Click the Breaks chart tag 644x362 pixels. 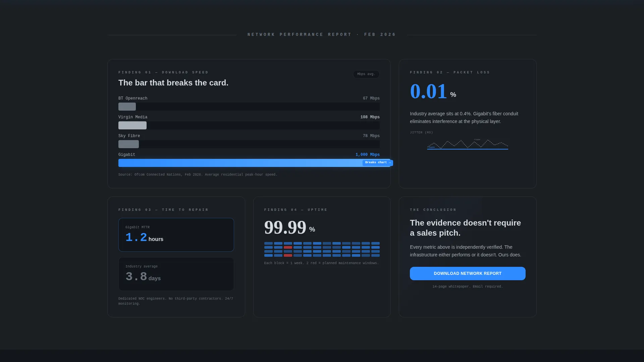click(378, 163)
